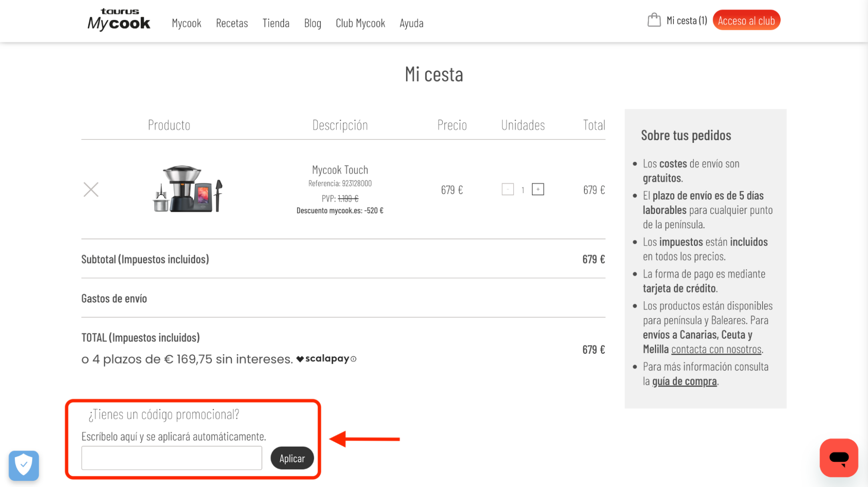Click the Mycook Touch product name
The height and width of the screenshot is (487, 868).
pos(340,170)
